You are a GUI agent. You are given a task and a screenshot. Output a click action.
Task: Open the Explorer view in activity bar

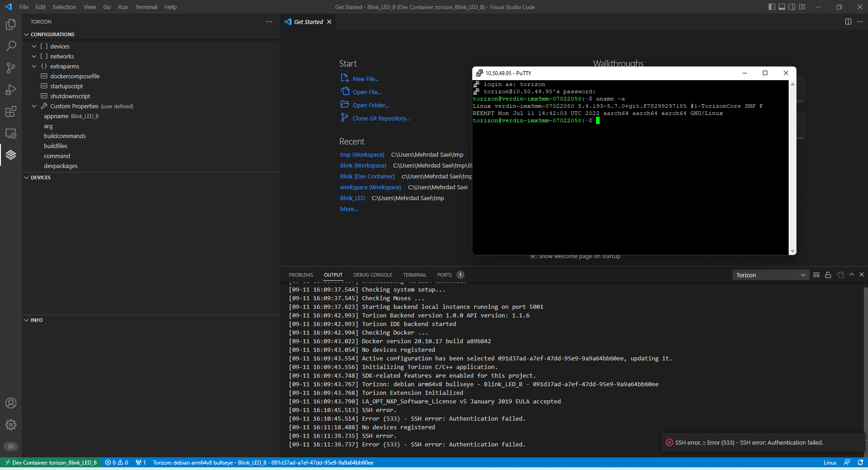click(11, 24)
